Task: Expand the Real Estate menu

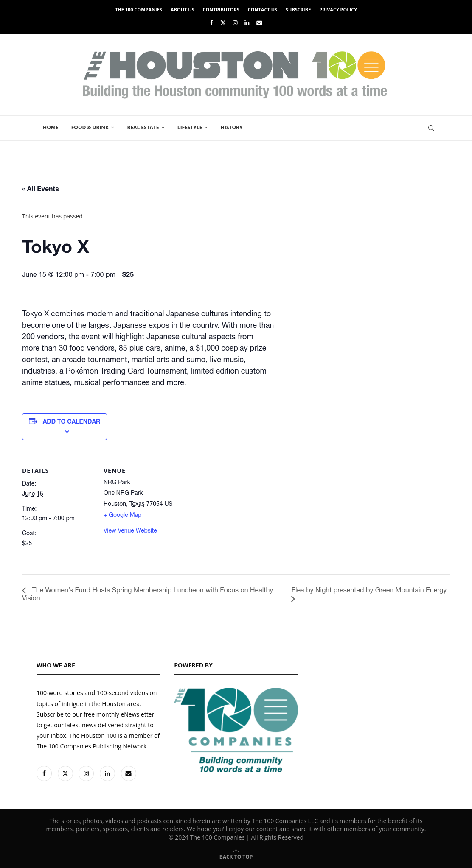Action: coord(146,128)
